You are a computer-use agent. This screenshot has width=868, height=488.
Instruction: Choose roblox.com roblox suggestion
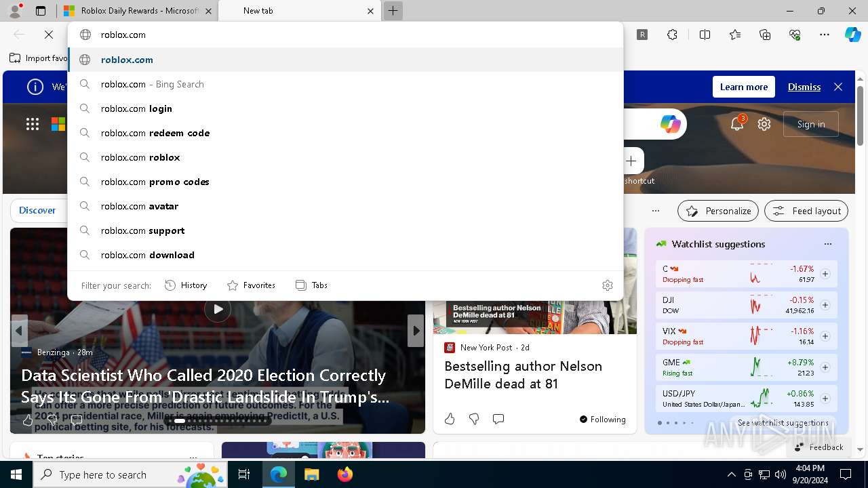(x=346, y=157)
